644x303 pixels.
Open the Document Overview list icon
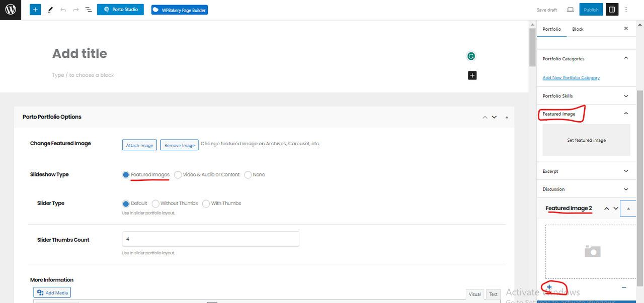pos(88,10)
